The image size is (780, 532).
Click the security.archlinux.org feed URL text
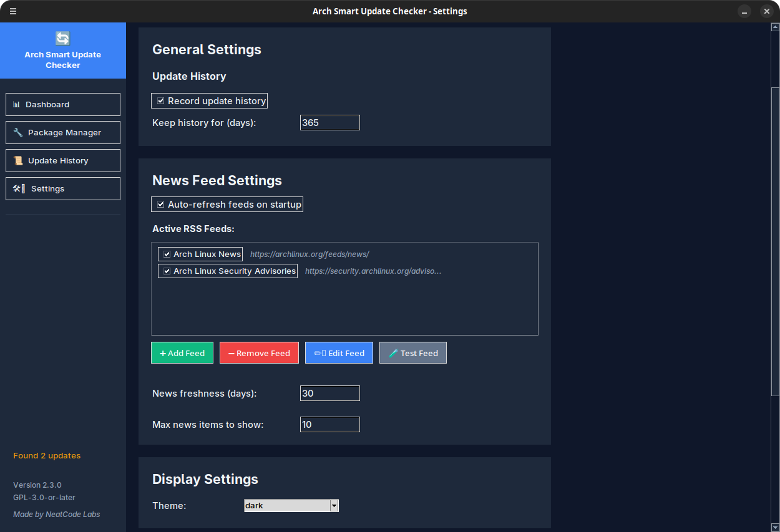(x=373, y=271)
